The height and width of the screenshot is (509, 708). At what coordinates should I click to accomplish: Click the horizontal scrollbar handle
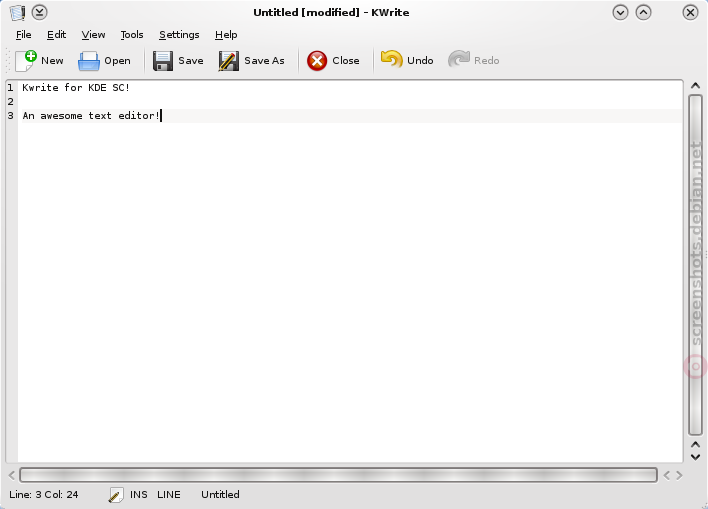pos(338,475)
